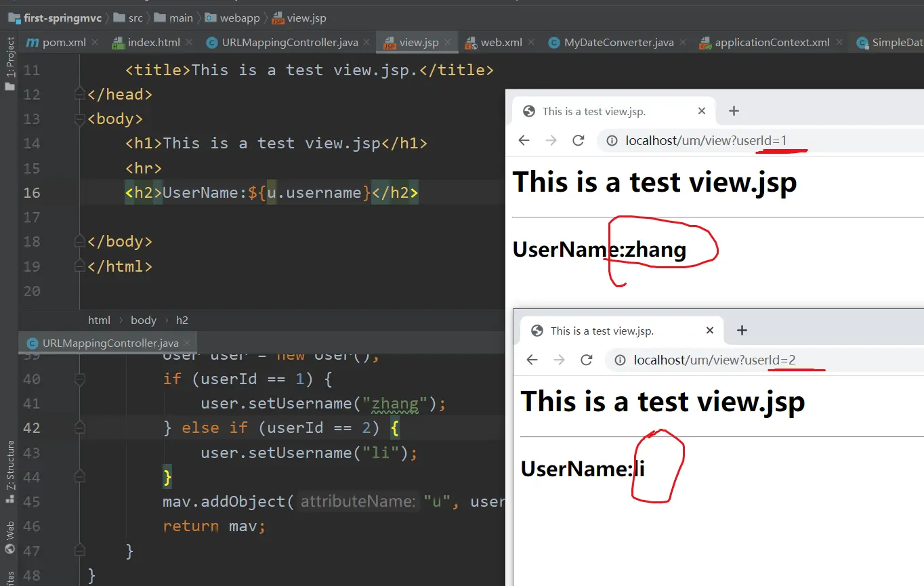924x586 pixels.
Task: Close the index.html editor tab
Action: coord(190,43)
